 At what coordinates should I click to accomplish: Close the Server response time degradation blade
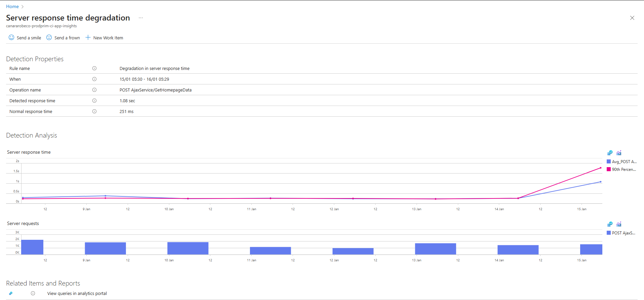632,18
